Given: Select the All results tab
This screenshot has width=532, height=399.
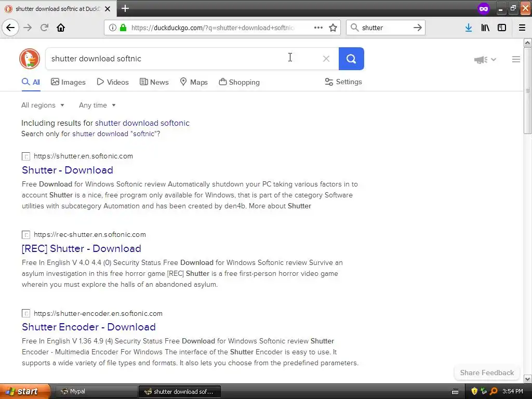Looking at the screenshot, I should 31,82.
